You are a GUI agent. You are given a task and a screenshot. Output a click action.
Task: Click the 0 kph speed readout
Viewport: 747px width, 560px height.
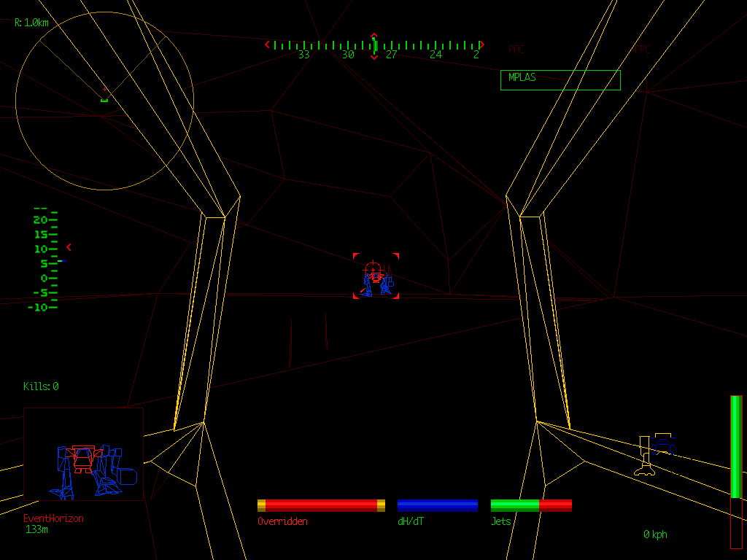point(654,534)
